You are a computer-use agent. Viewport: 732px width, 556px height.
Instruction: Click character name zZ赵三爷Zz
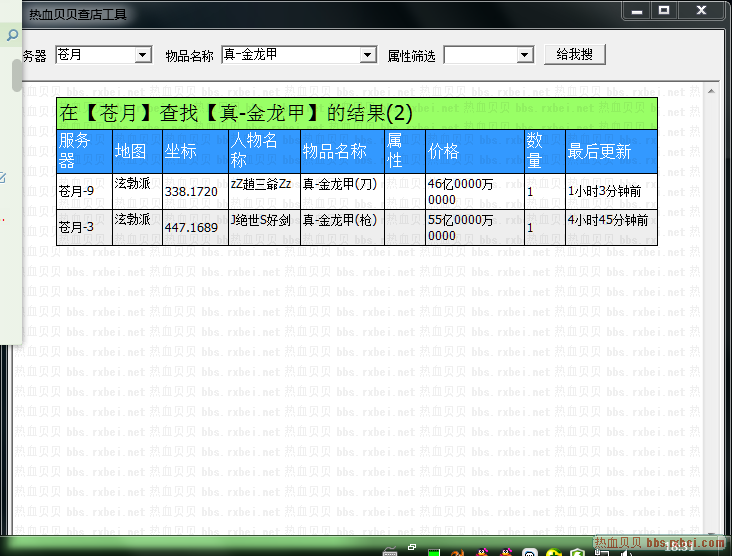click(261, 184)
